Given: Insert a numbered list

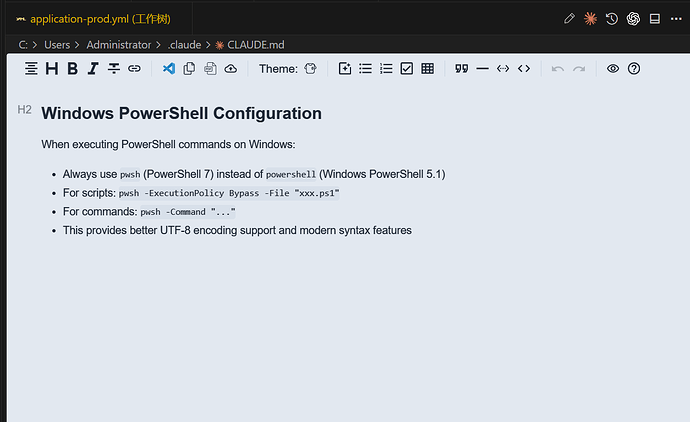Looking at the screenshot, I should [x=386, y=69].
